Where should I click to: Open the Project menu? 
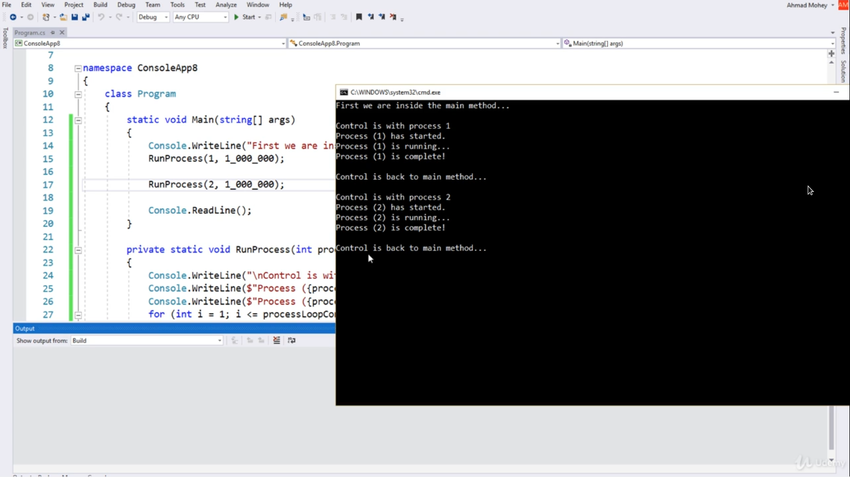[74, 4]
